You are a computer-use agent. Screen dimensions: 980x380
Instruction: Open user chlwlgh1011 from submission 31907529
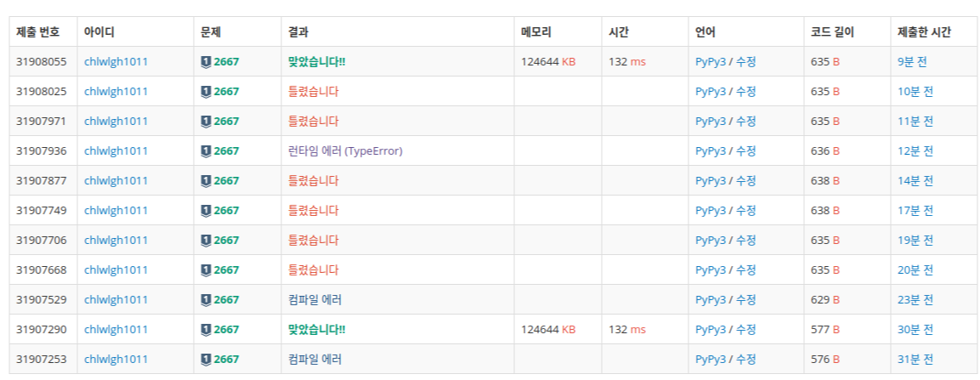tap(116, 300)
